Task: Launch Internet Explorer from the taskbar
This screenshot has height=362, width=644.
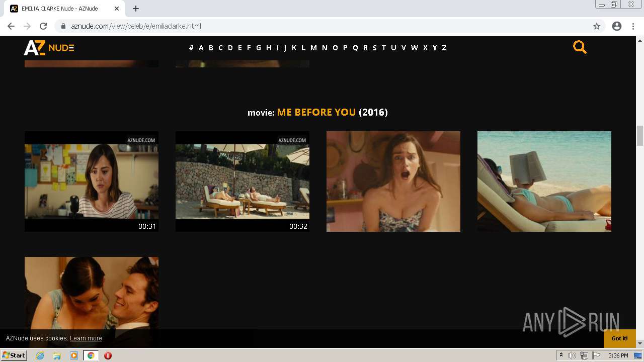Action: click(40, 355)
